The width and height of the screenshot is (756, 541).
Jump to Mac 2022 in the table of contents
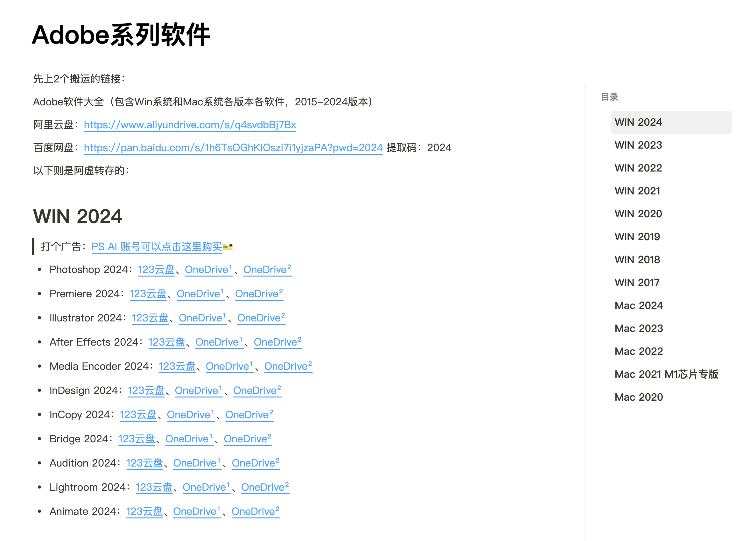(x=639, y=351)
